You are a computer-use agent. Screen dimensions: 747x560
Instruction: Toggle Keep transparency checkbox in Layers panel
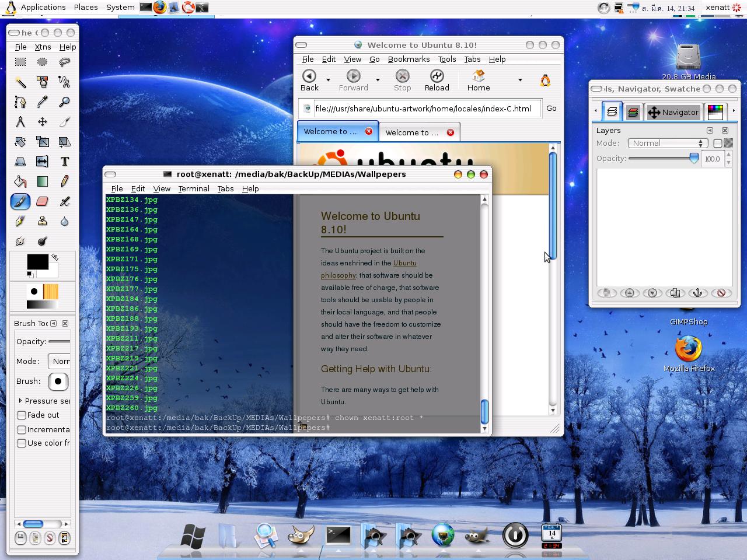tap(718, 143)
